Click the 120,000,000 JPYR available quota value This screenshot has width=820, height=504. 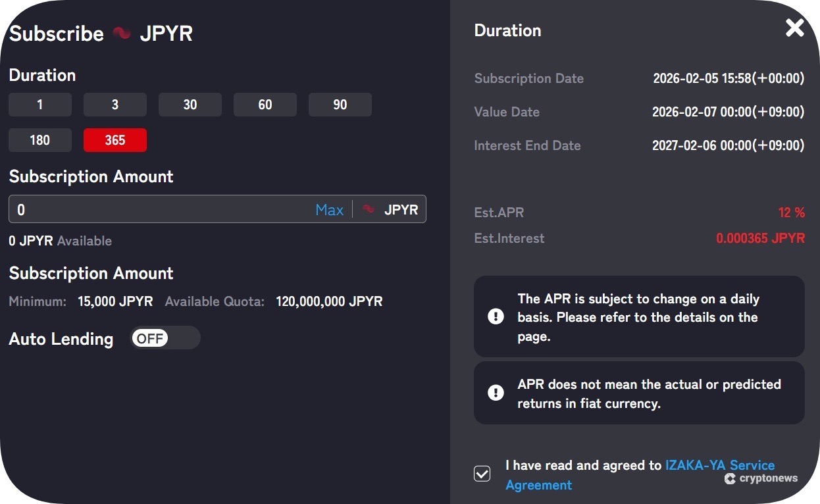329,302
